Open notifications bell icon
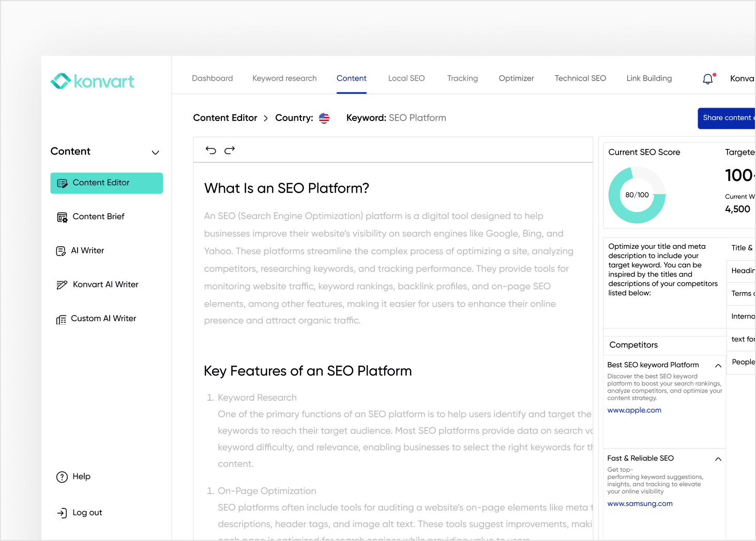Image resolution: width=756 pixels, height=541 pixels. (x=708, y=79)
